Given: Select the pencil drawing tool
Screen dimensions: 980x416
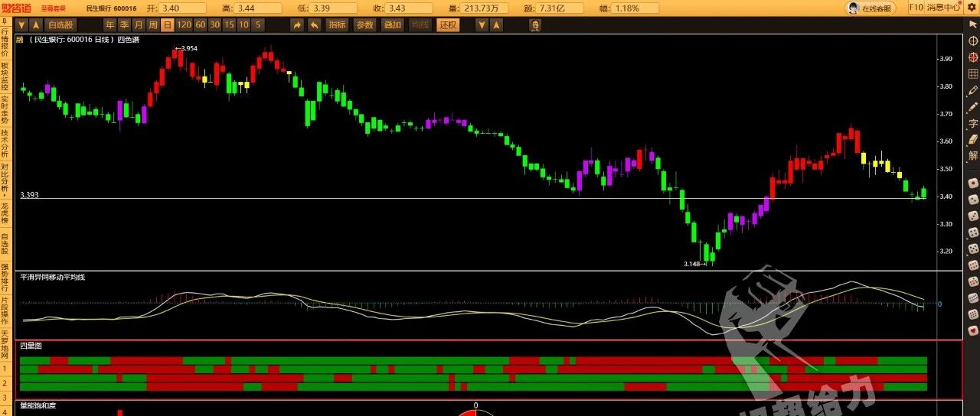Looking at the screenshot, I should 973,90.
